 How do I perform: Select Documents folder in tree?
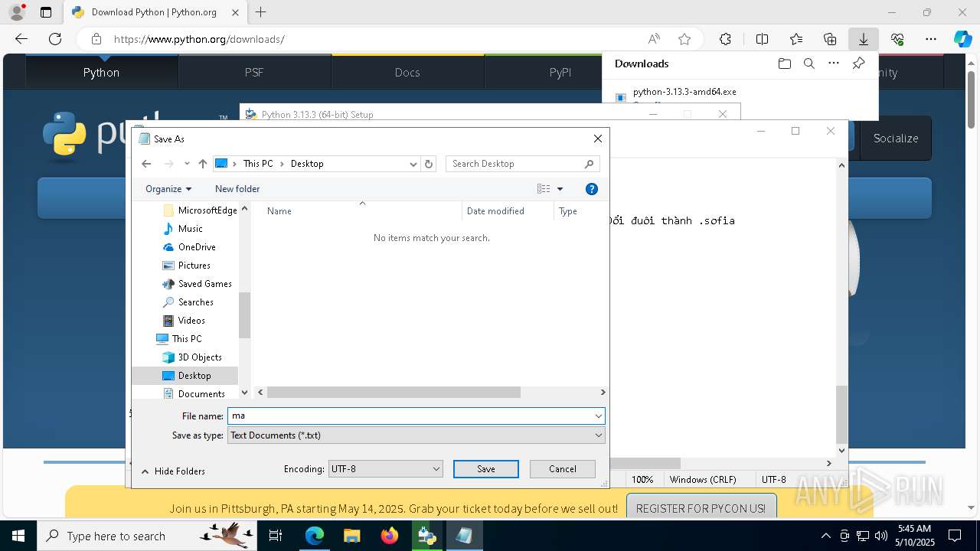(201, 393)
